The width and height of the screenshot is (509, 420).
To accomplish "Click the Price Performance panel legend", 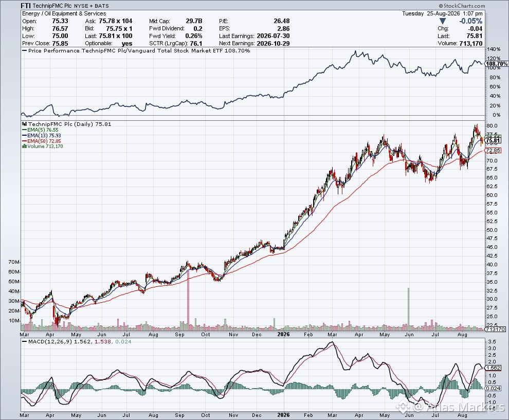I will tap(136, 51).
